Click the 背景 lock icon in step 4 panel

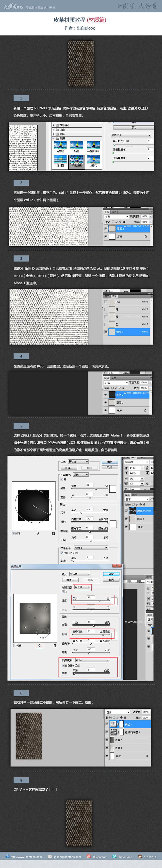click(x=146, y=410)
